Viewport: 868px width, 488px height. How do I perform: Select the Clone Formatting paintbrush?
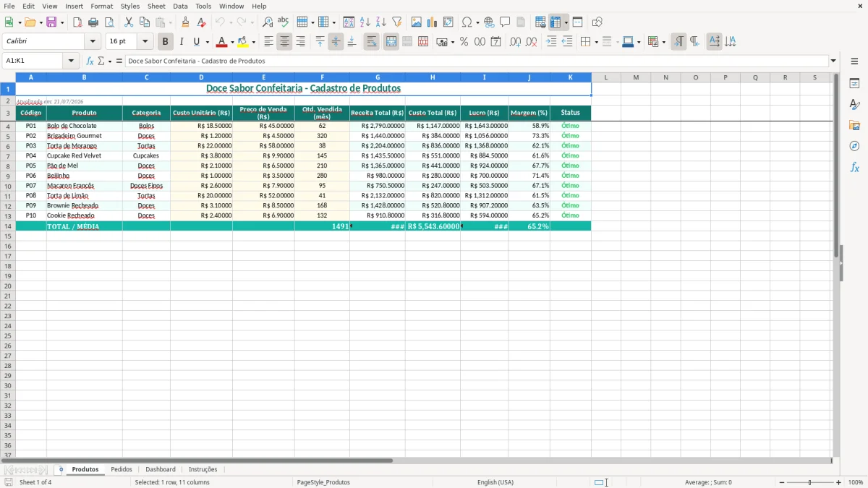click(185, 22)
